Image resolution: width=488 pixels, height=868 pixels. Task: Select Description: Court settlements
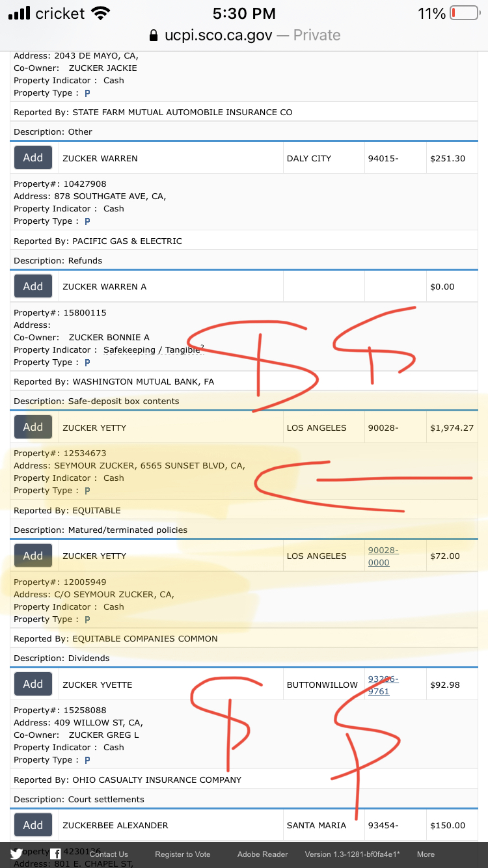click(x=79, y=800)
